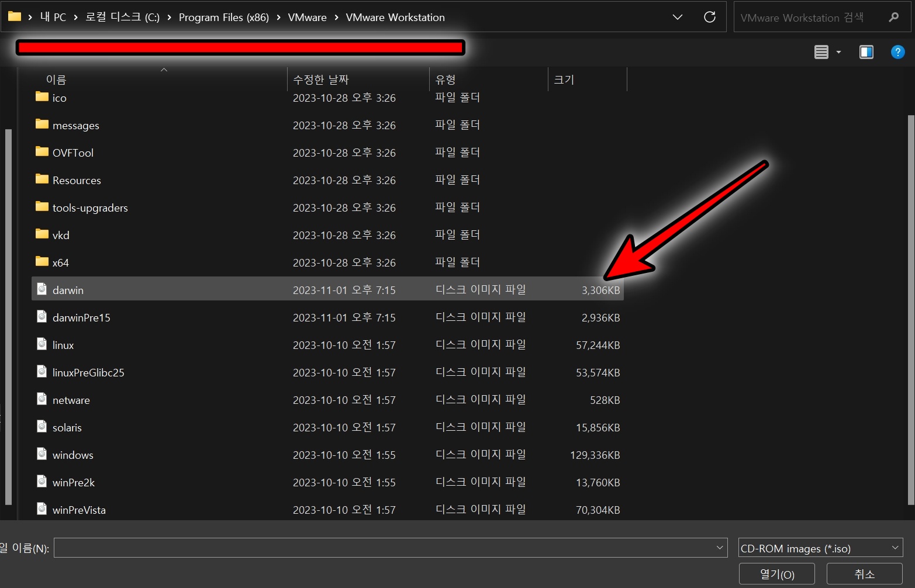Screen dimensions: 915x588
Task: Click the linuxPreGlibc25 disc image icon
Action: point(42,371)
